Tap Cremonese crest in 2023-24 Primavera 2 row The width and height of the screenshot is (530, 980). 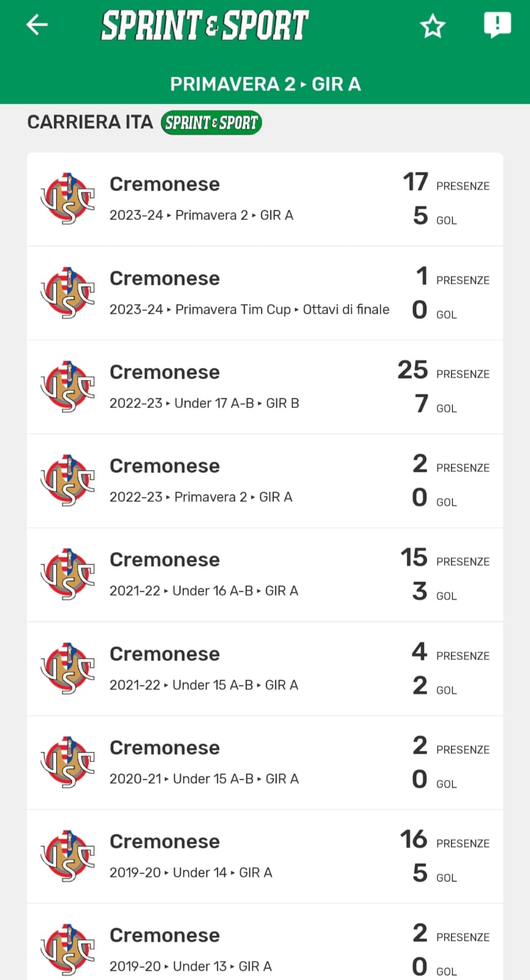(x=67, y=199)
